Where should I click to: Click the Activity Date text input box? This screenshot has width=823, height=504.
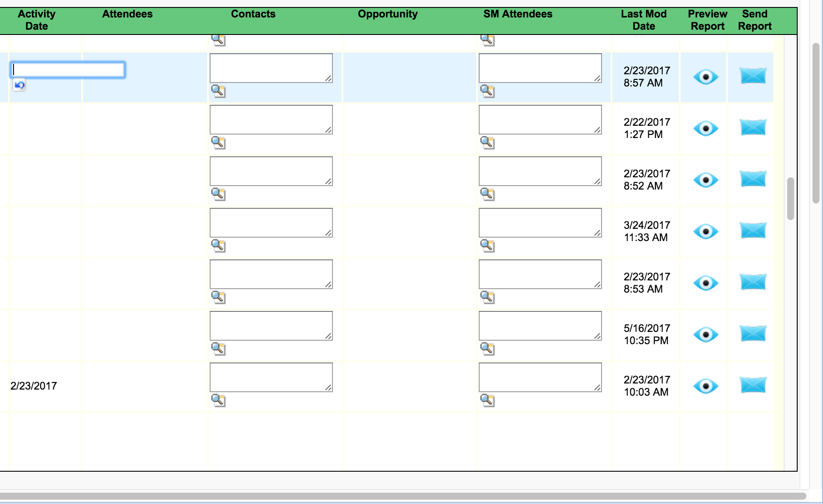tap(68, 69)
